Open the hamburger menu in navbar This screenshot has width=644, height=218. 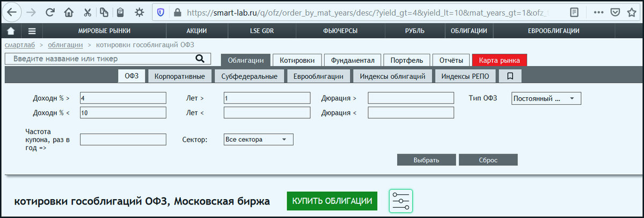(x=32, y=31)
